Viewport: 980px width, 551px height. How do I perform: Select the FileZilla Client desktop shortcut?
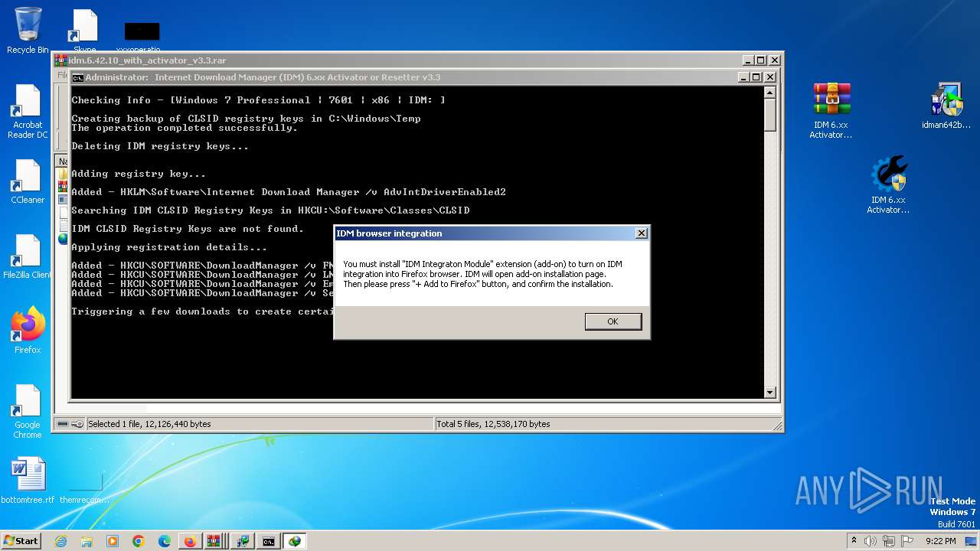[x=28, y=257]
